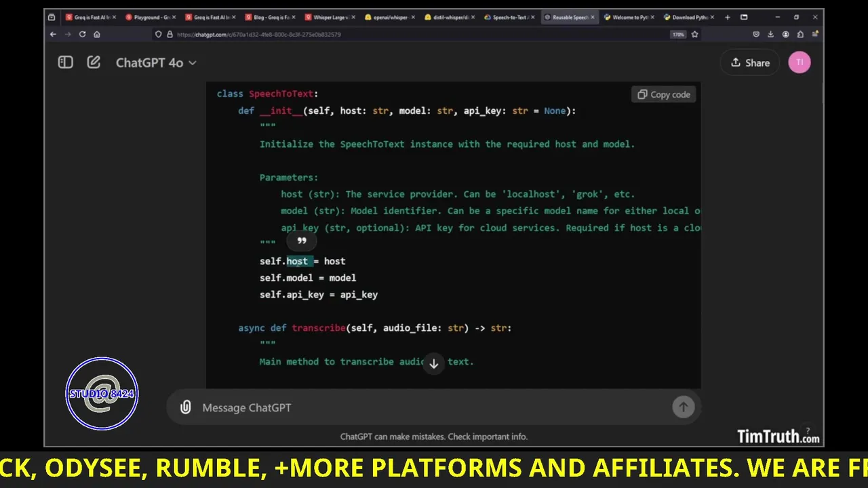Reload the current ChatGPT page
Viewport: 868px width, 488px height.
[x=82, y=35]
